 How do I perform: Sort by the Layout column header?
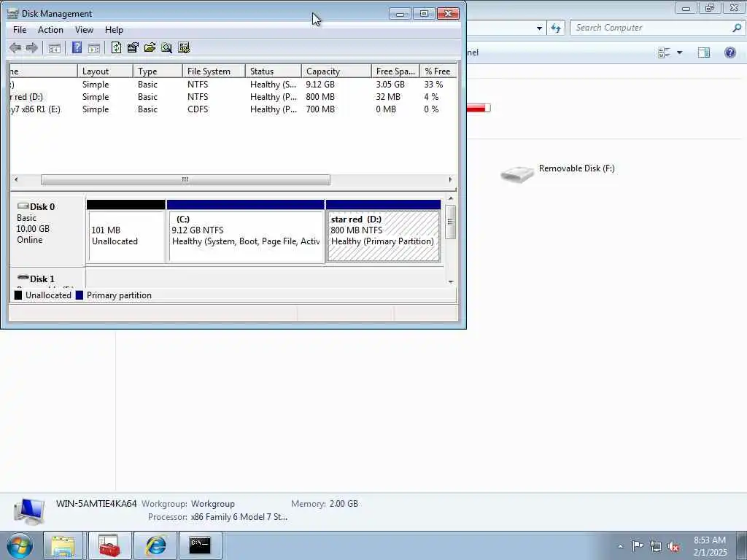click(x=105, y=71)
